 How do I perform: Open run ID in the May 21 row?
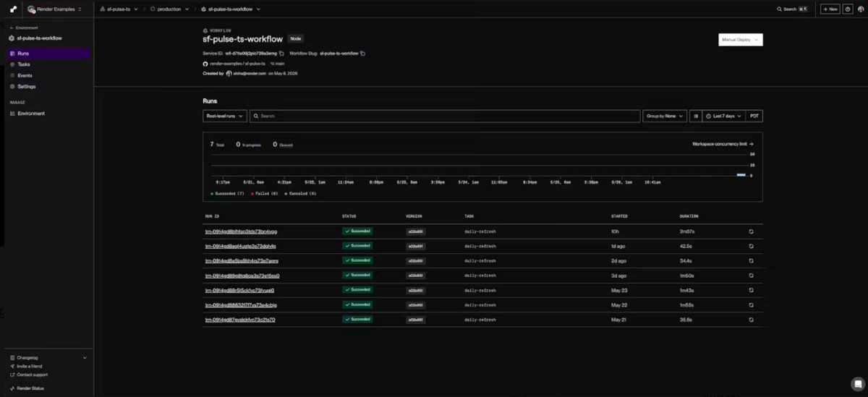(x=240, y=319)
